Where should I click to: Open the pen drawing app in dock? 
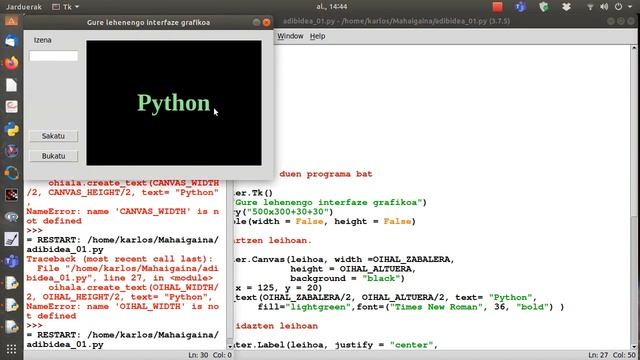tap(11, 239)
